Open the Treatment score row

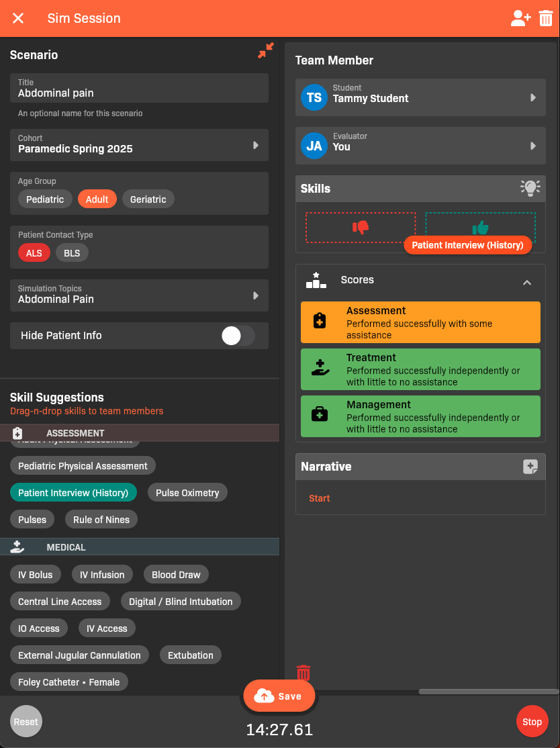coord(420,369)
